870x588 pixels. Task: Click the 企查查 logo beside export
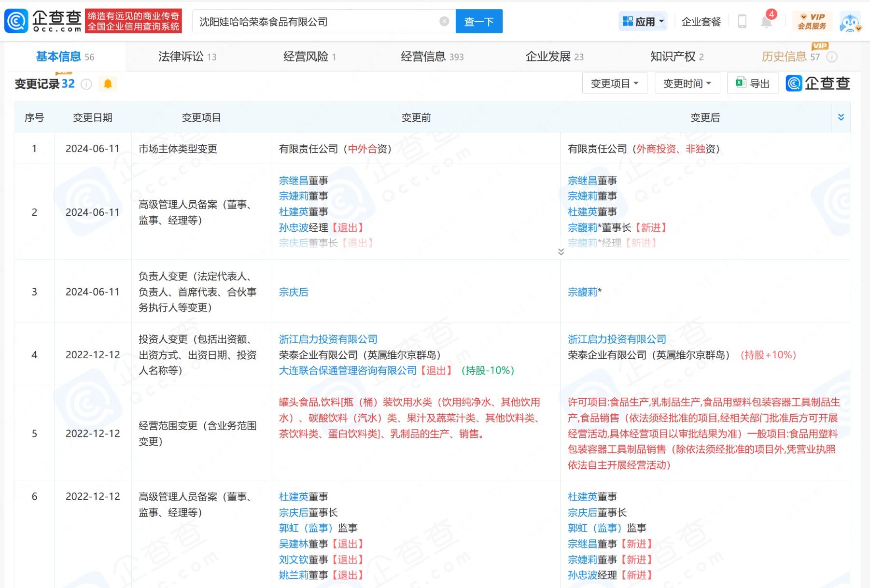coord(817,84)
